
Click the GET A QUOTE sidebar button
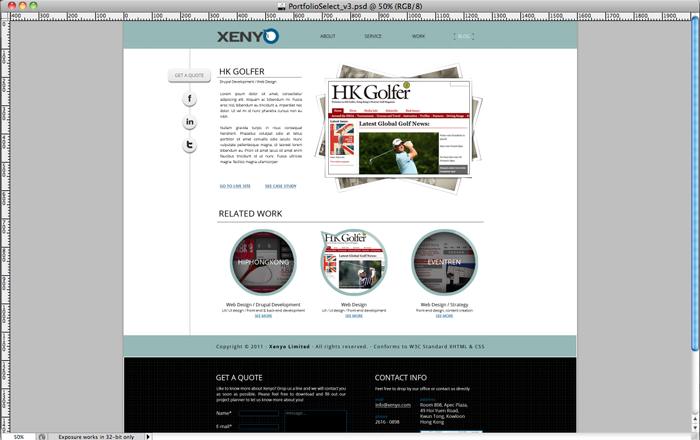(x=189, y=75)
